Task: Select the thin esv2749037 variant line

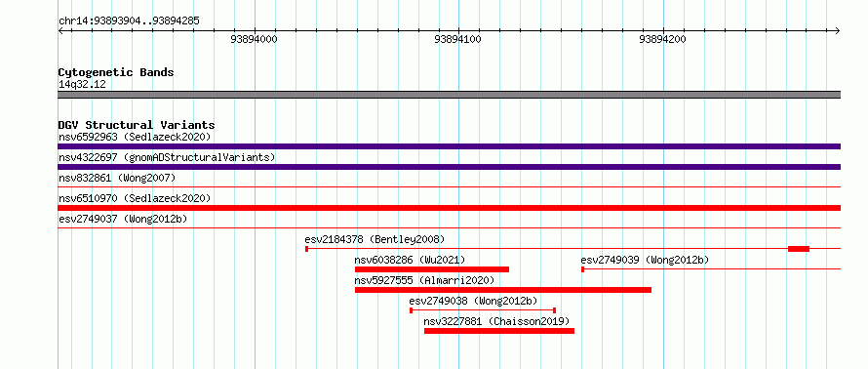Action: click(x=449, y=228)
